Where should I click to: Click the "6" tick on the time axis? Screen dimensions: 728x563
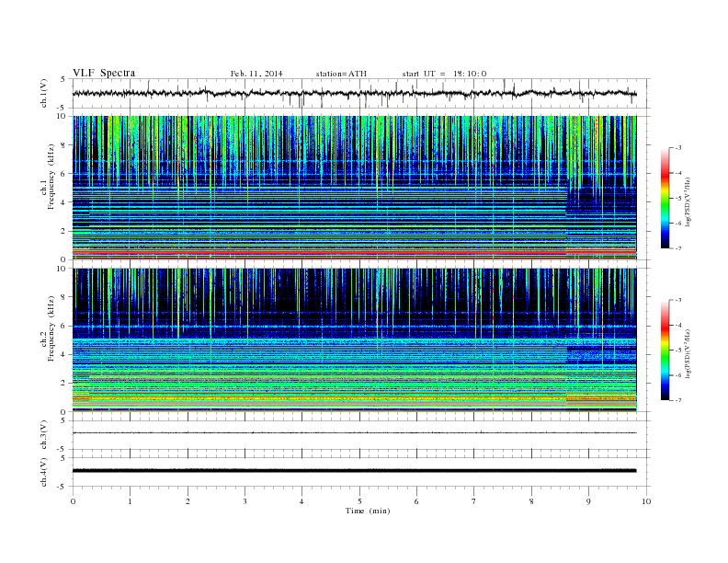(x=416, y=501)
